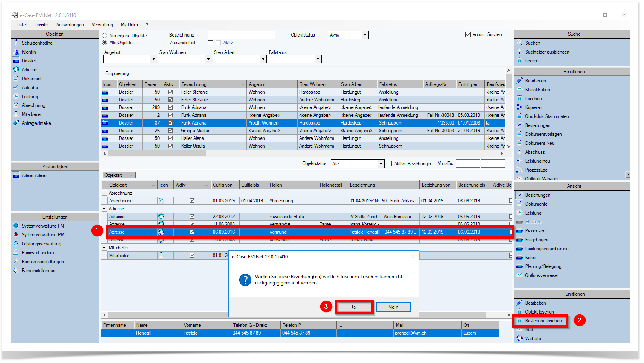Screen dimensions: 644x363
Task: Click the Leeren trash icon in Suche
Action: coord(519,61)
